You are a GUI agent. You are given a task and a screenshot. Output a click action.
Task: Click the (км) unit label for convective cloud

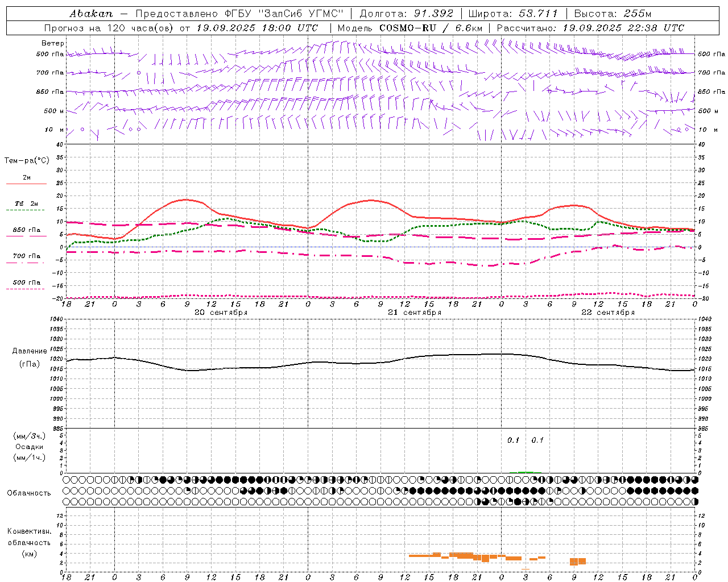tap(30, 554)
